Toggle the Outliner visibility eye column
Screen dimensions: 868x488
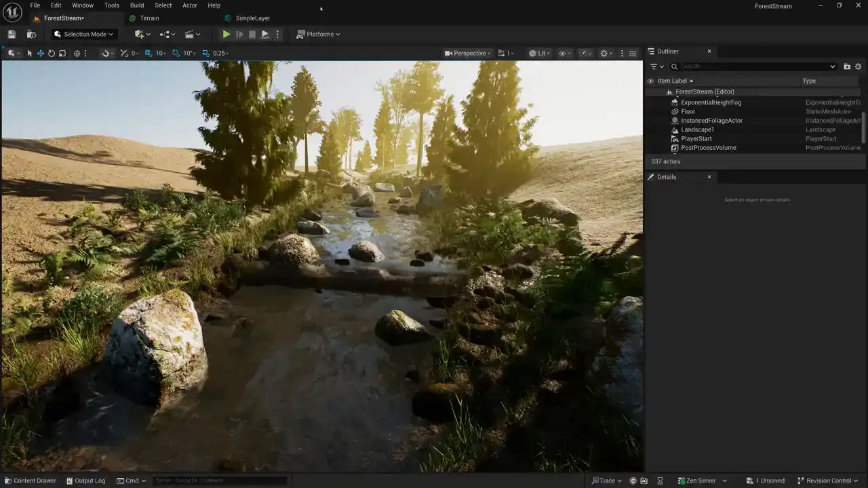point(650,81)
